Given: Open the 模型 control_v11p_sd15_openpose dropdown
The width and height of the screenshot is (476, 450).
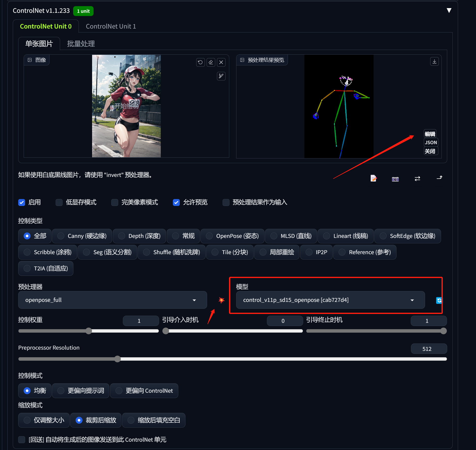Looking at the screenshot, I should click(330, 300).
